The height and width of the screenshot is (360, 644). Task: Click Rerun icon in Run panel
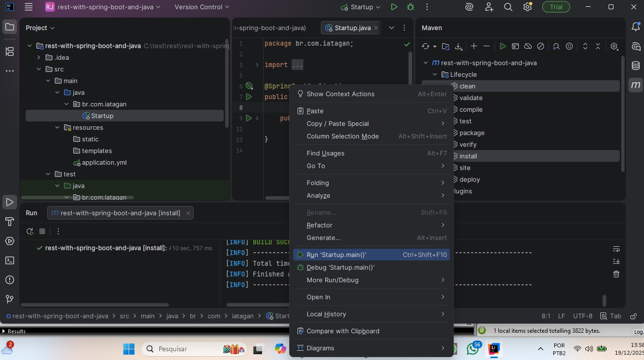pyautogui.click(x=30, y=231)
